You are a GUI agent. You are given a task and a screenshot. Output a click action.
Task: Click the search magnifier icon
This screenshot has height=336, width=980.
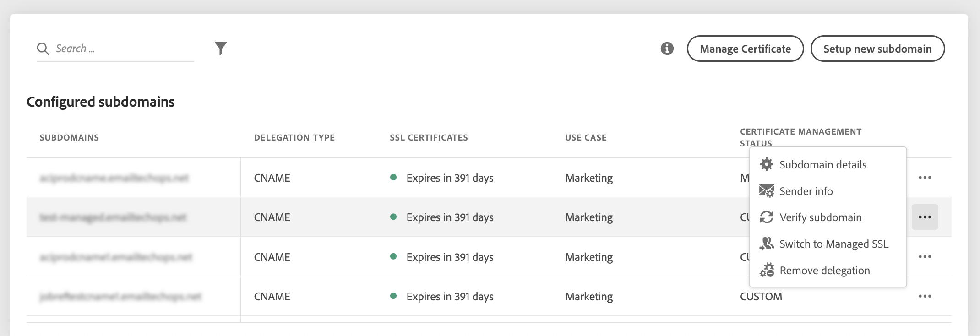[43, 49]
